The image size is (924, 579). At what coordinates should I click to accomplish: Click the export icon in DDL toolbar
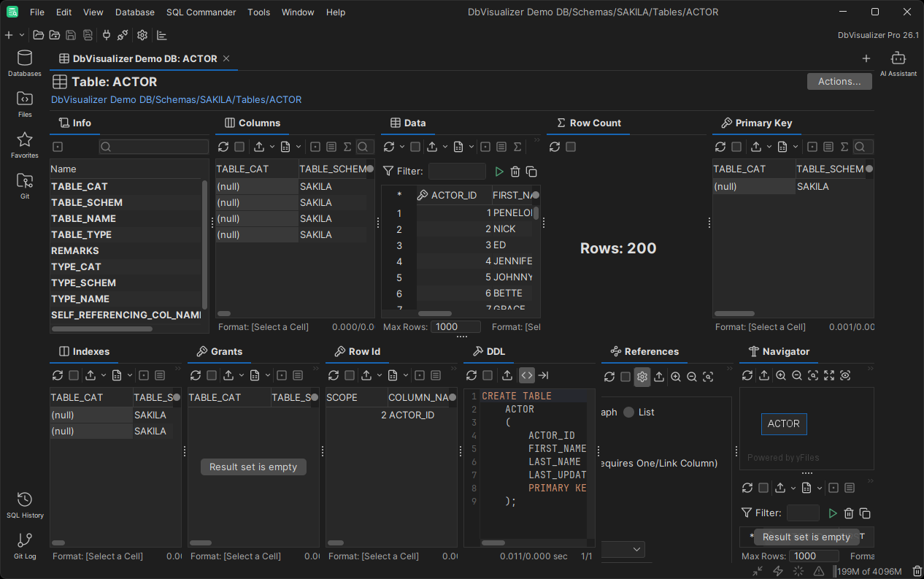[507, 375]
